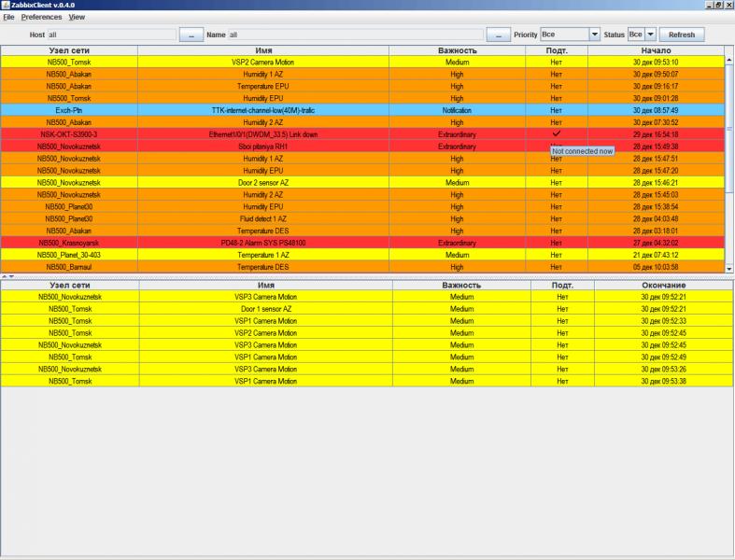Image resolution: width=735 pixels, height=560 pixels.
Task: Open the File menu
Action: pos(8,17)
